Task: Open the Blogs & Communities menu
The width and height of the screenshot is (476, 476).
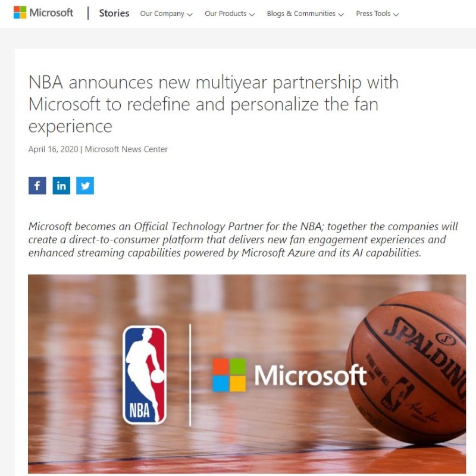Action: pos(305,14)
